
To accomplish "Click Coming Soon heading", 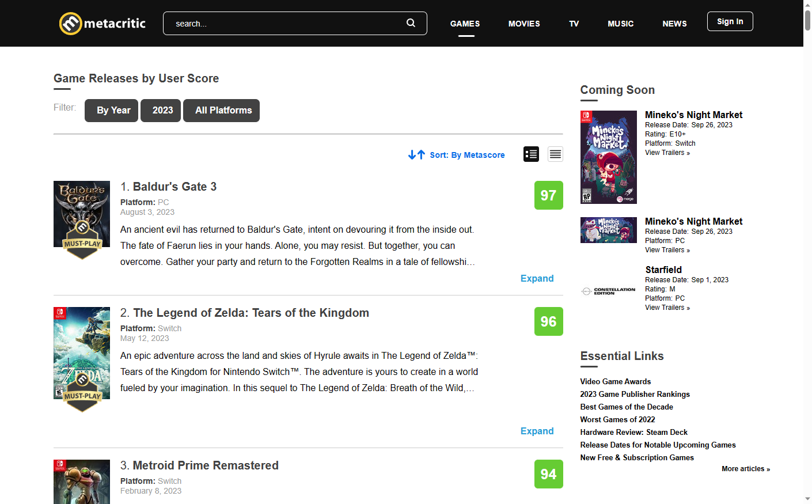I will pyautogui.click(x=617, y=90).
